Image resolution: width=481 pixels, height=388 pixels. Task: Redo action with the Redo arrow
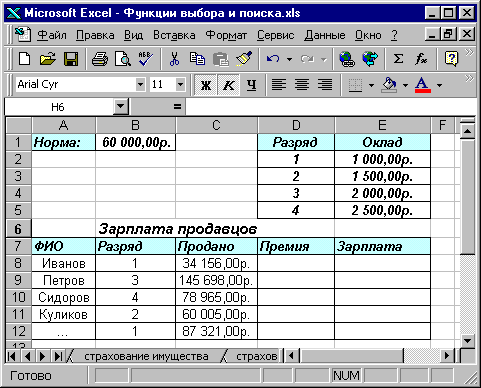tap(307, 59)
